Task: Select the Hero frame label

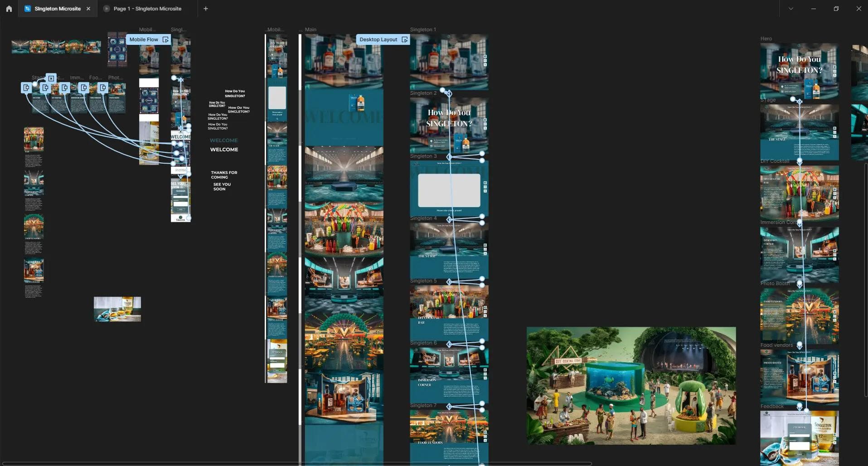Action: (x=766, y=39)
